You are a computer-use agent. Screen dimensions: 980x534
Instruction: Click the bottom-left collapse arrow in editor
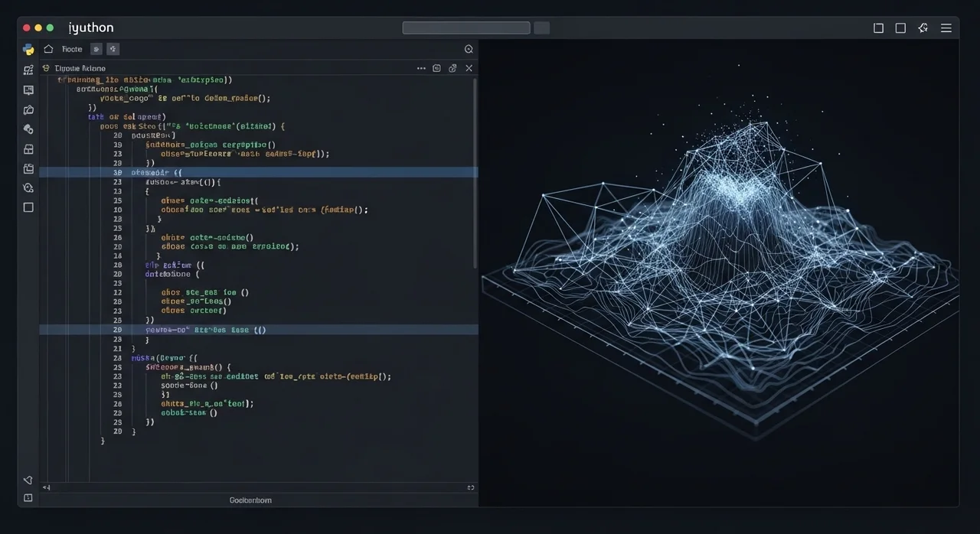(x=46, y=487)
